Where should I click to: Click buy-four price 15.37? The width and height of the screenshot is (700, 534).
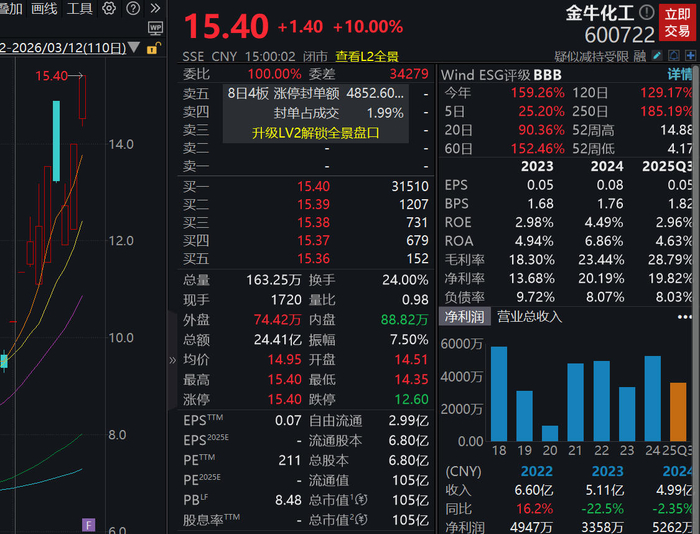click(313, 241)
